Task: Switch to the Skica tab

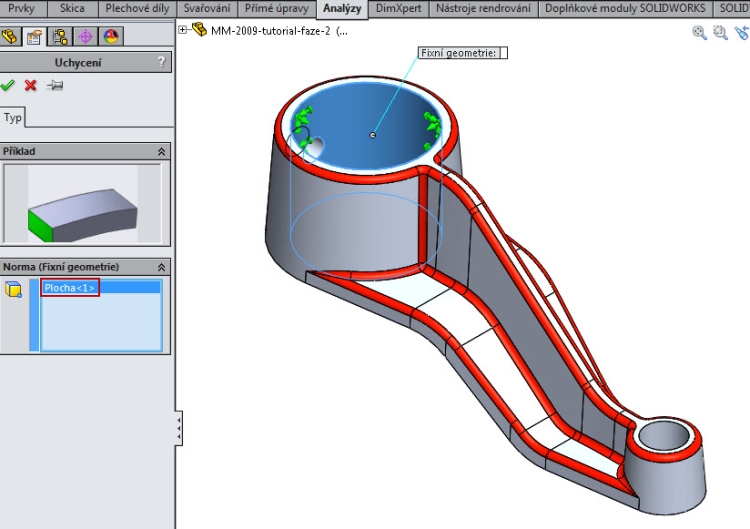Action: 72,8
